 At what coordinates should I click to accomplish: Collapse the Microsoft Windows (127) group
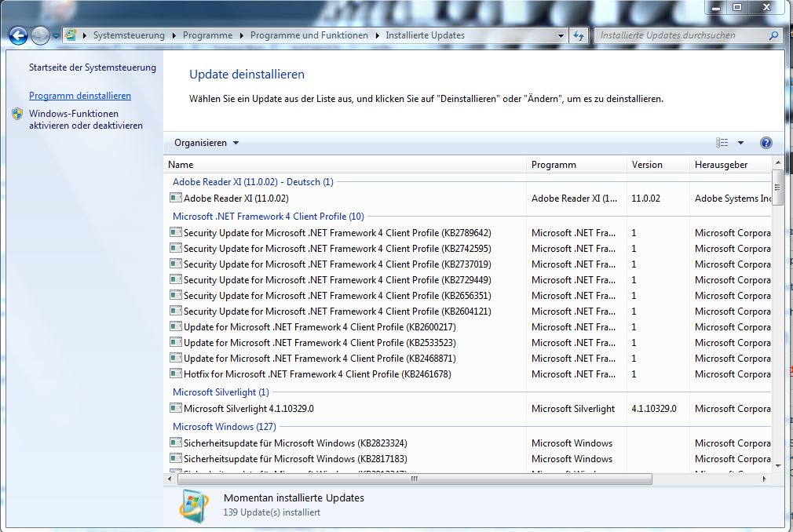click(x=224, y=426)
